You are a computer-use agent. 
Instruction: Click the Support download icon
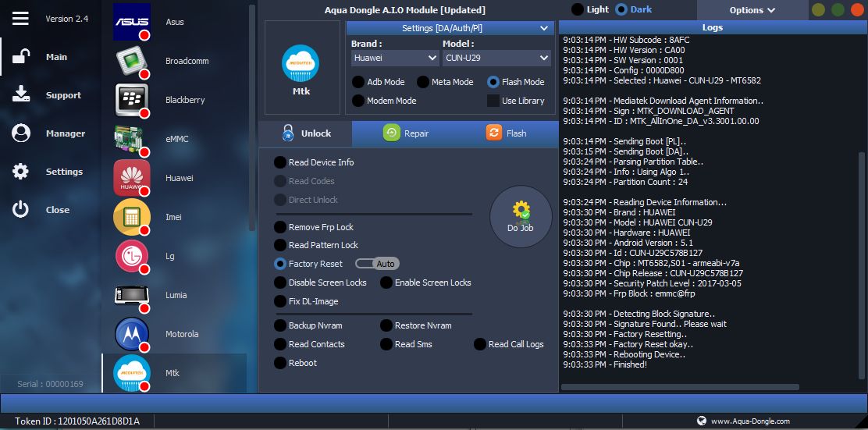(x=21, y=94)
